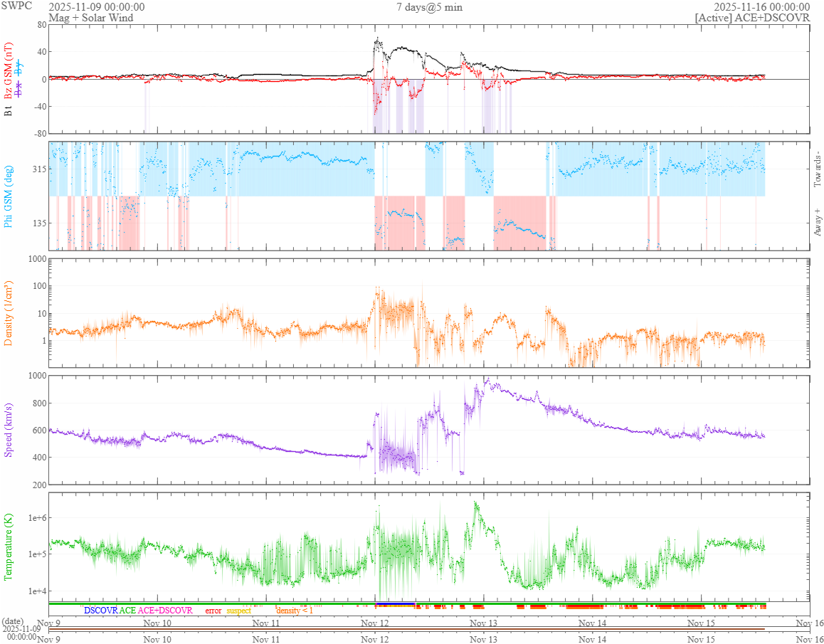Screen dimensions: 824x644
Task: Click the blue DSCOVR segment on source bar
Action: (395, 603)
